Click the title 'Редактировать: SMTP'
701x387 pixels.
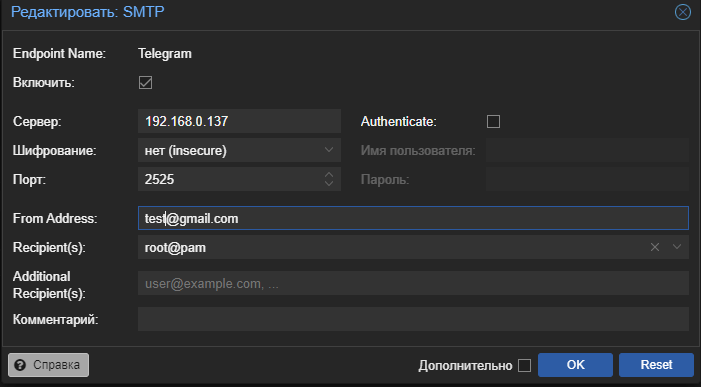(88, 12)
